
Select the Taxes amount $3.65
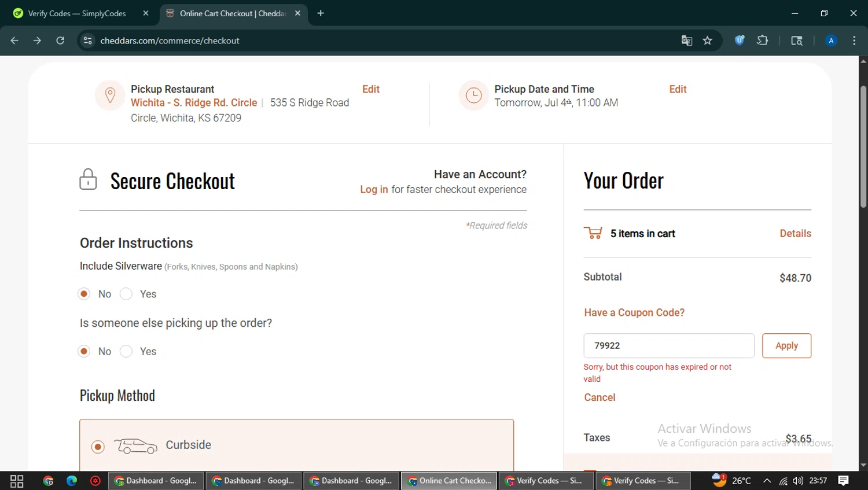799,439
